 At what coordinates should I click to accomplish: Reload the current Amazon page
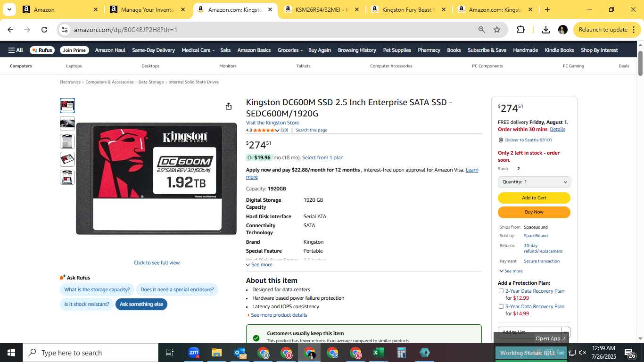pos(44,30)
